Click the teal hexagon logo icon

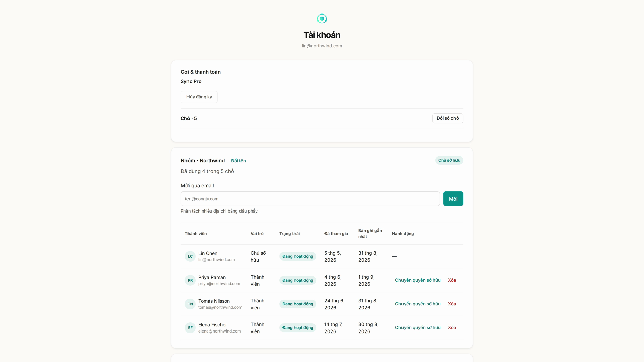[x=322, y=19]
